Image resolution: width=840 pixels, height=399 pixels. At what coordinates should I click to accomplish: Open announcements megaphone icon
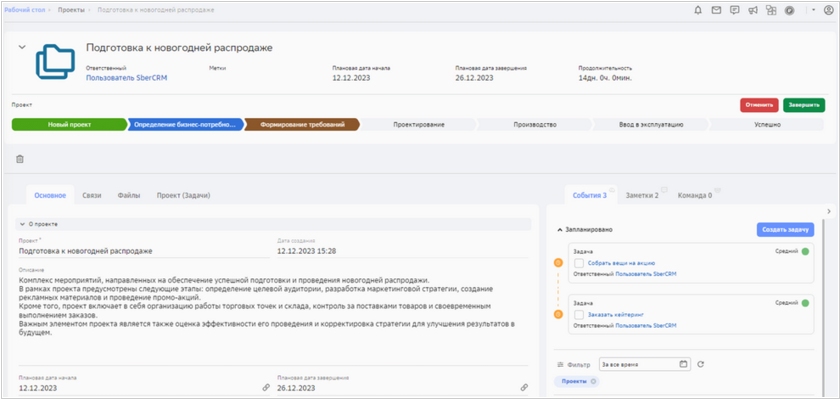pos(753,10)
